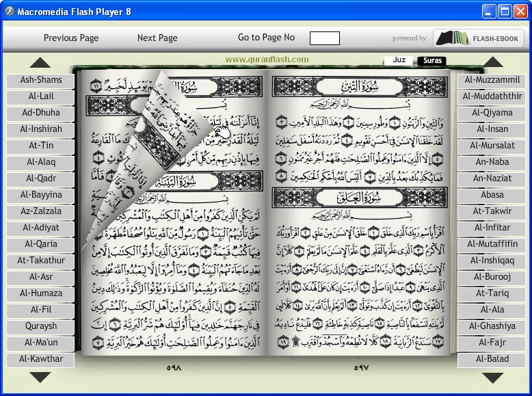Click the right page of the open book
The image size is (532, 396).
click(x=359, y=213)
